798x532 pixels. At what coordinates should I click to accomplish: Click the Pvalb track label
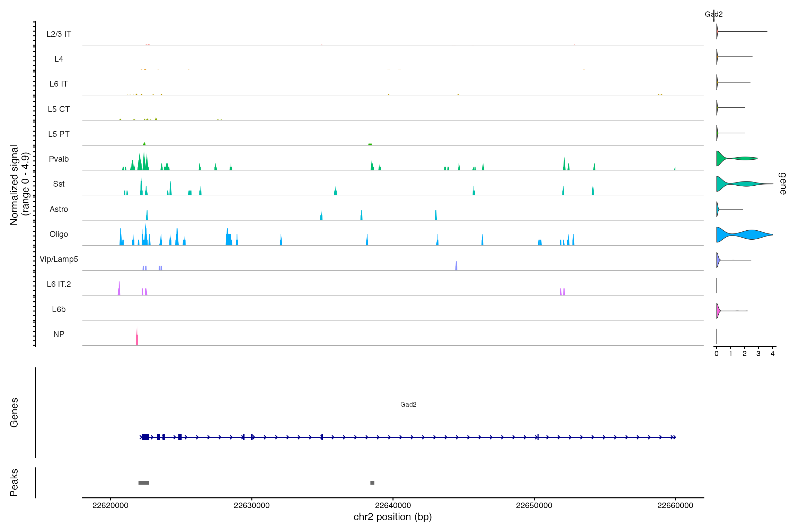pyautogui.click(x=59, y=159)
